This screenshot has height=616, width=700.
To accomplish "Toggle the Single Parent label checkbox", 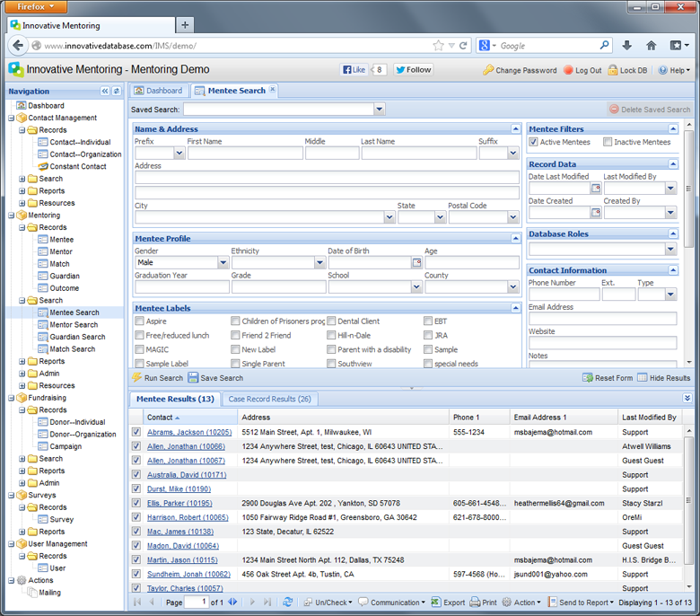I will click(x=235, y=364).
